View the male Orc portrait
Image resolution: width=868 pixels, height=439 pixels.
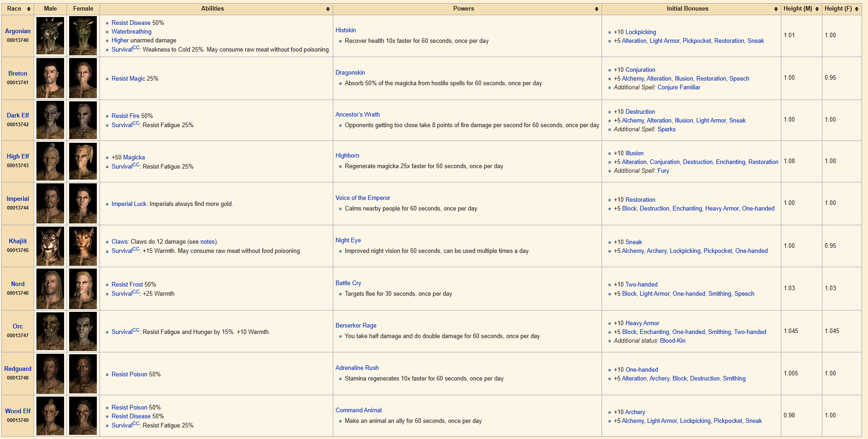pyautogui.click(x=50, y=331)
